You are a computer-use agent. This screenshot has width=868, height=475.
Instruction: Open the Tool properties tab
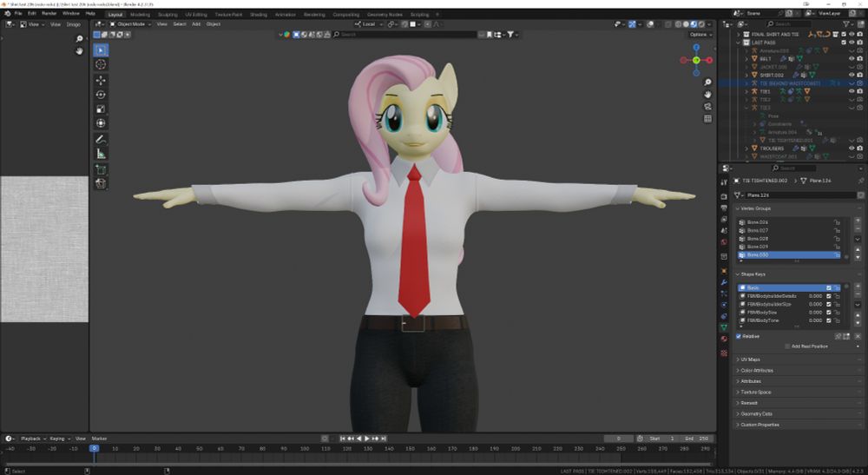point(724,182)
